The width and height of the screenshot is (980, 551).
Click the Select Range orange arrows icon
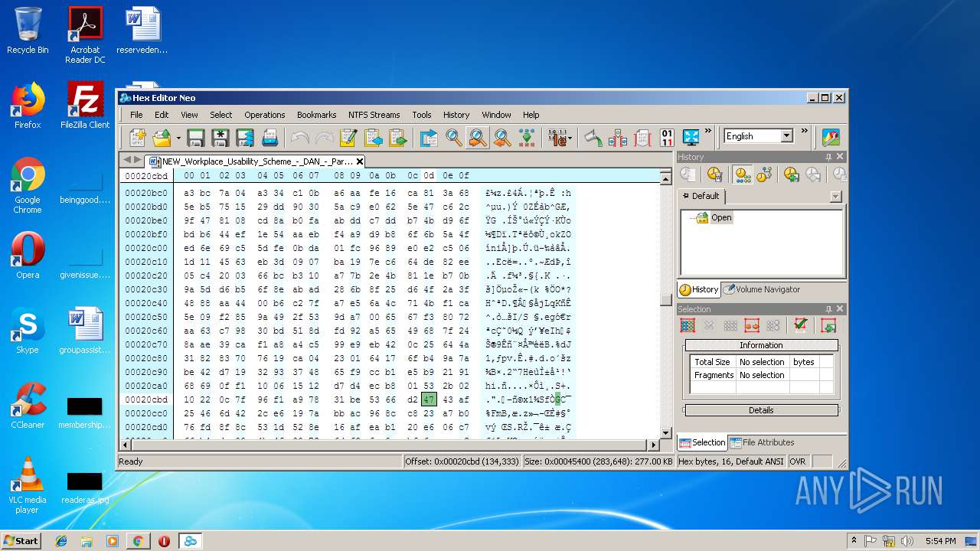752,325
